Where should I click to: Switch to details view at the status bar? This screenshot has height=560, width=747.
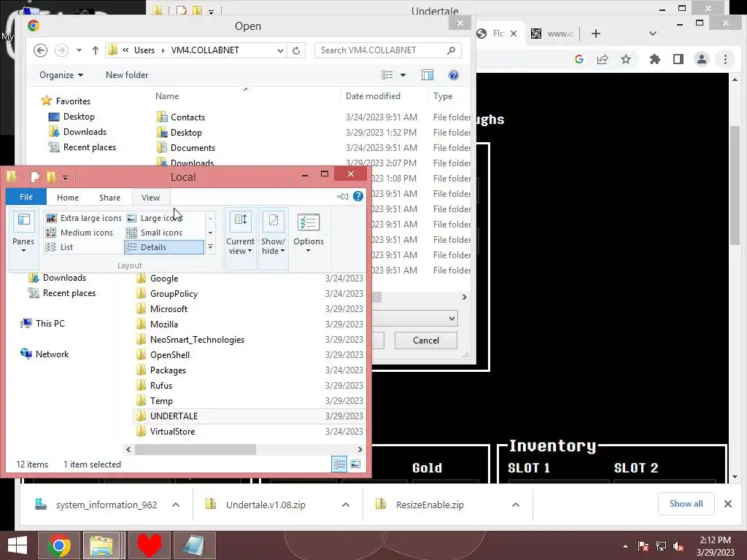(339, 464)
